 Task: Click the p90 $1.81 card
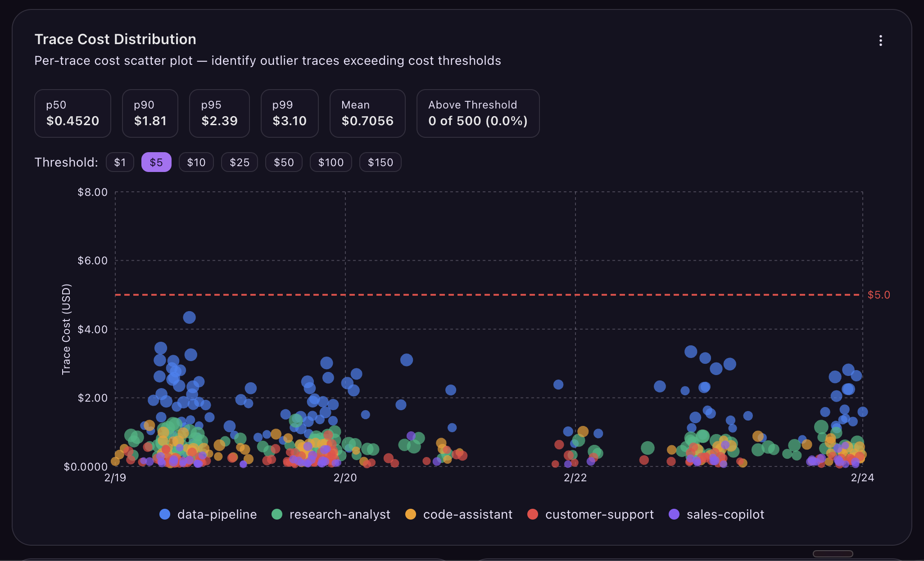point(150,113)
